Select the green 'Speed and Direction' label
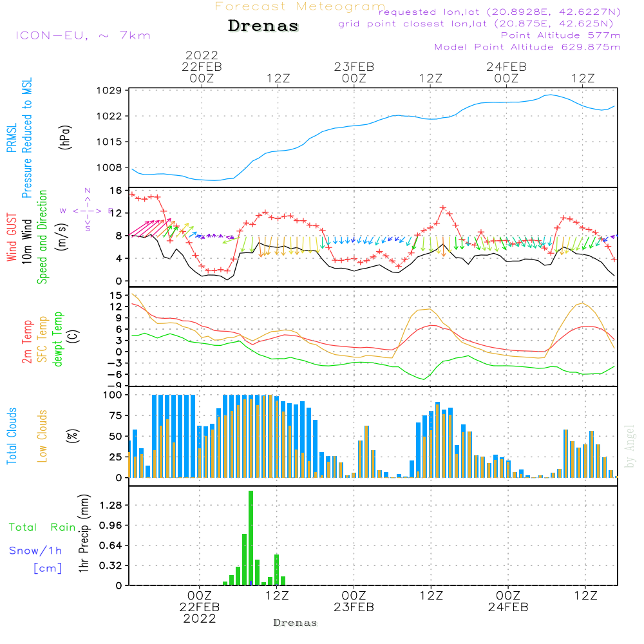The height and width of the screenshot is (644, 644). (42, 237)
